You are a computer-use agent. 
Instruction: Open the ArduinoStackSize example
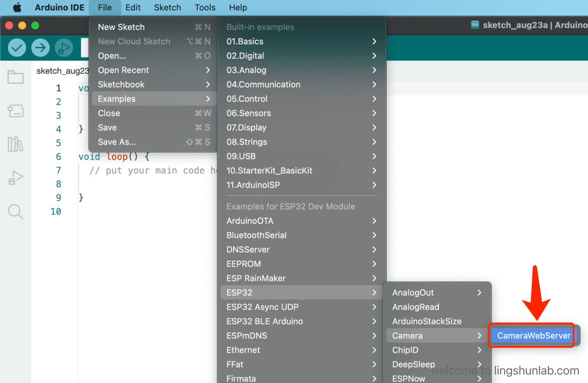tap(437, 321)
